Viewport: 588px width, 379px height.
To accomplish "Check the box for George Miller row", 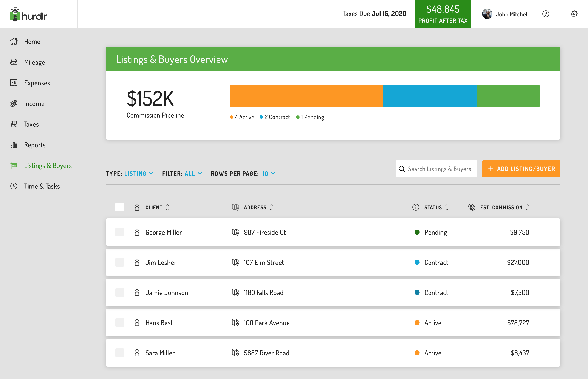I will coord(119,232).
